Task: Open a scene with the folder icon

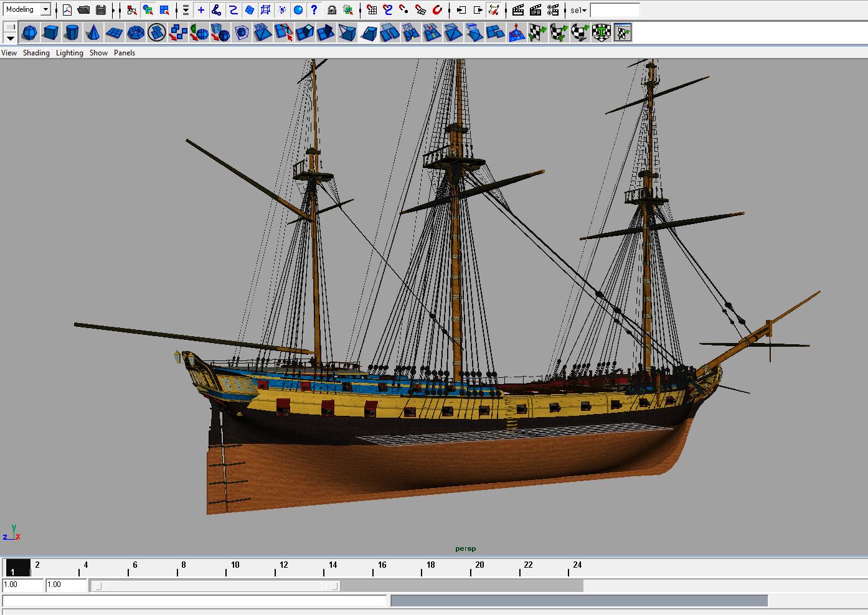Action: pyautogui.click(x=83, y=10)
